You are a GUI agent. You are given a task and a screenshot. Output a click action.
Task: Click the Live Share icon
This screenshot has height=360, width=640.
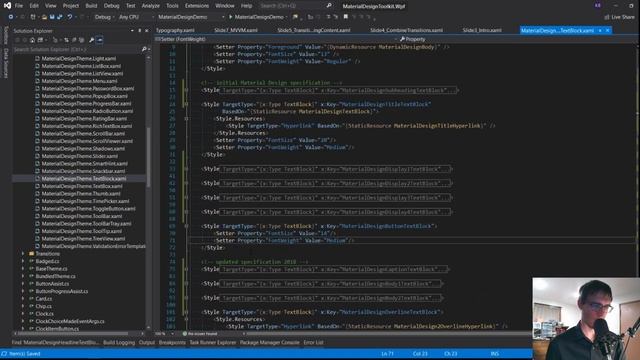(607, 17)
